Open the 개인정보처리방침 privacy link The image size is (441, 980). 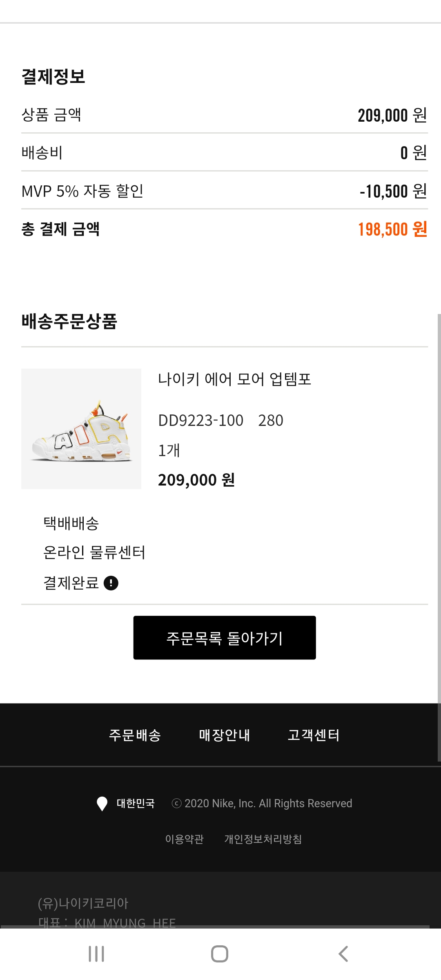263,839
